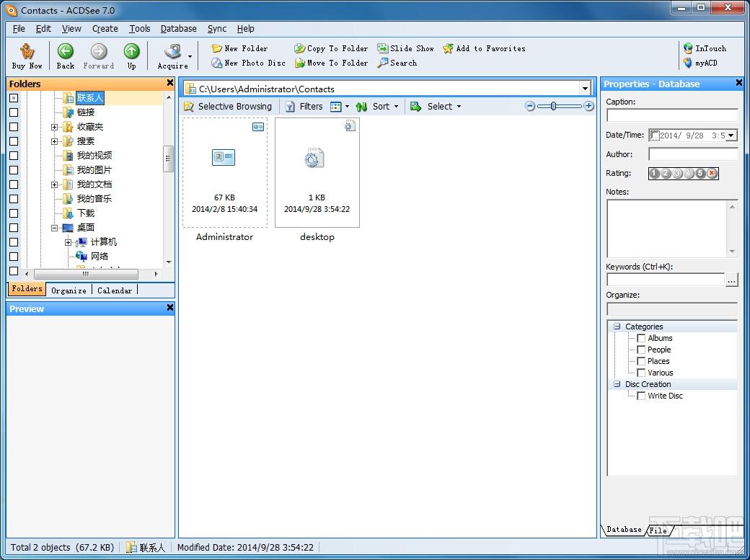Screen dimensions: 750x560
Task: Close the Properties - Database panel
Action: pyautogui.click(x=739, y=83)
